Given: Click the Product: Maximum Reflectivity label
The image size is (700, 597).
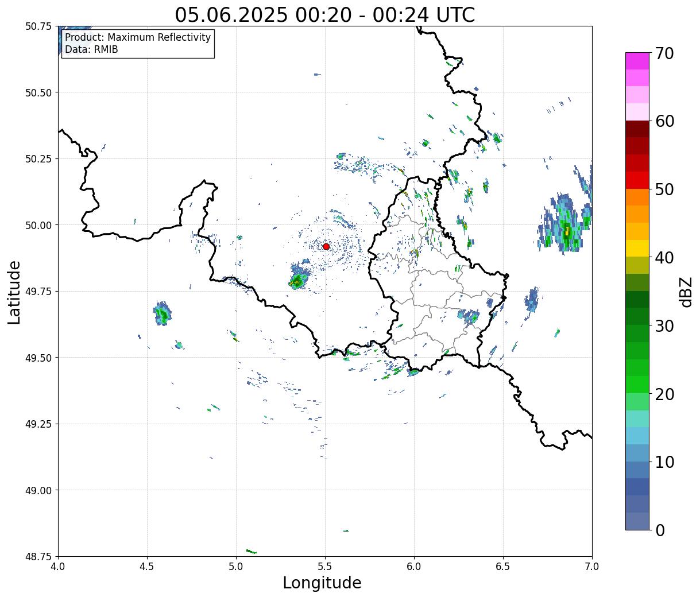Looking at the screenshot, I should coord(138,37).
